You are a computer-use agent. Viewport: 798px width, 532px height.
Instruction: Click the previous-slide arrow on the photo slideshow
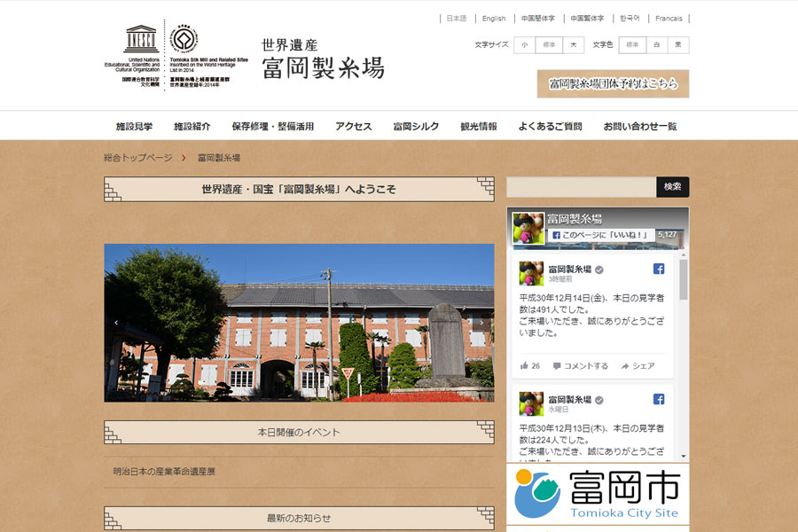(x=116, y=323)
